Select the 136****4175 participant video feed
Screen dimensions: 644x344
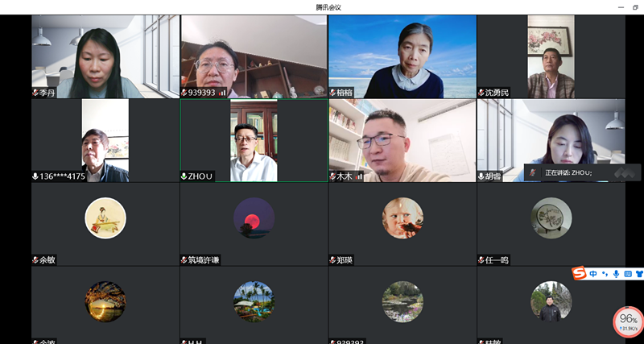tap(105, 140)
